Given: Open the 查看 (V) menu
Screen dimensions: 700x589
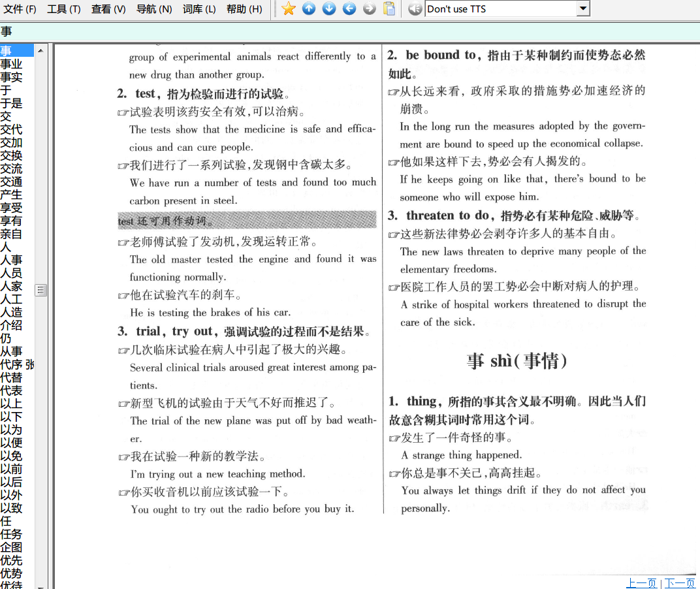Looking at the screenshot, I should coord(108,9).
